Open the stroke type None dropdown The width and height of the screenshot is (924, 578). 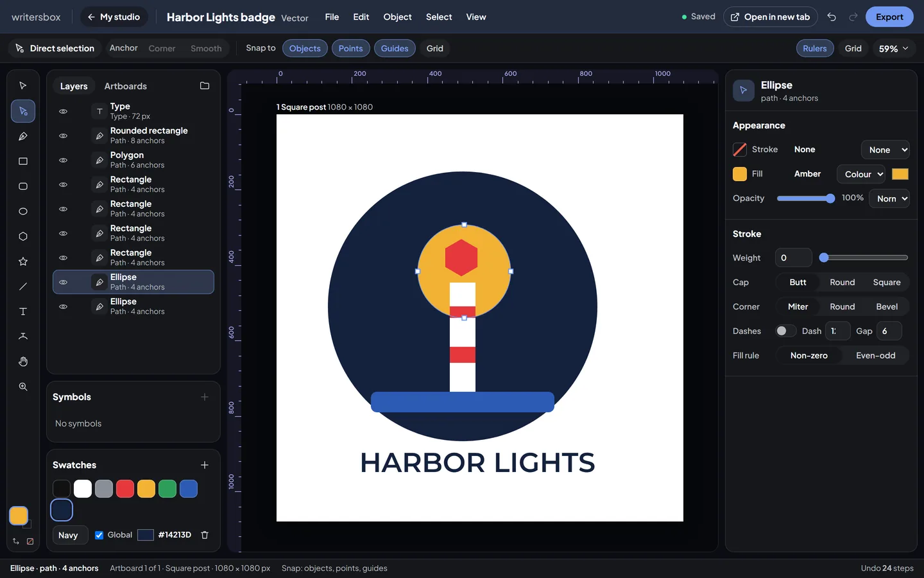coord(885,150)
